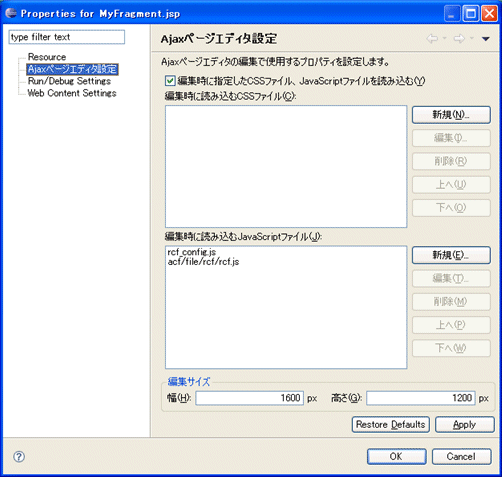Close the Properties dialog window

(x=489, y=14)
